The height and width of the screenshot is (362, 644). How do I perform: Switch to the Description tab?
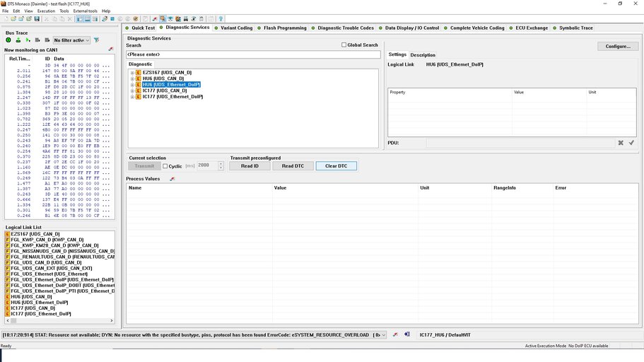tap(423, 55)
